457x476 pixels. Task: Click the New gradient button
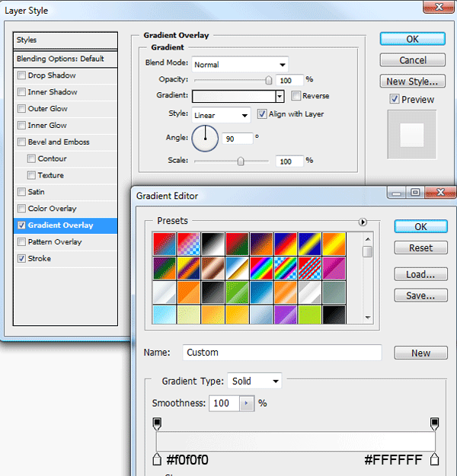[420, 353]
